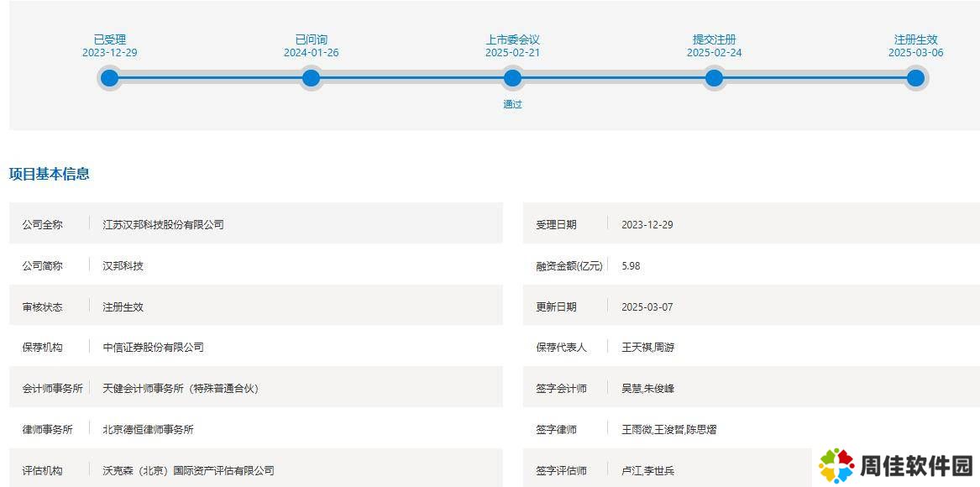The height and width of the screenshot is (487, 980).
Task: Select the names in the 签字会计师 row
Action: click(648, 389)
